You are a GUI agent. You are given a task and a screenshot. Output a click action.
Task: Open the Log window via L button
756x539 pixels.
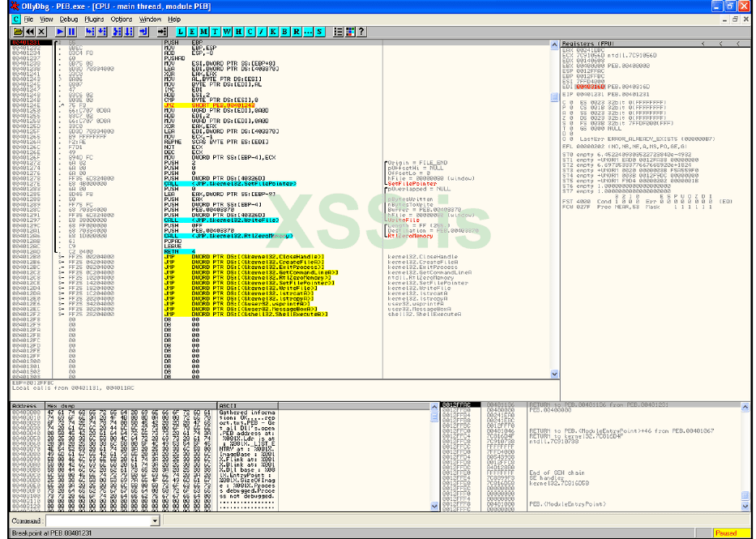[x=181, y=32]
